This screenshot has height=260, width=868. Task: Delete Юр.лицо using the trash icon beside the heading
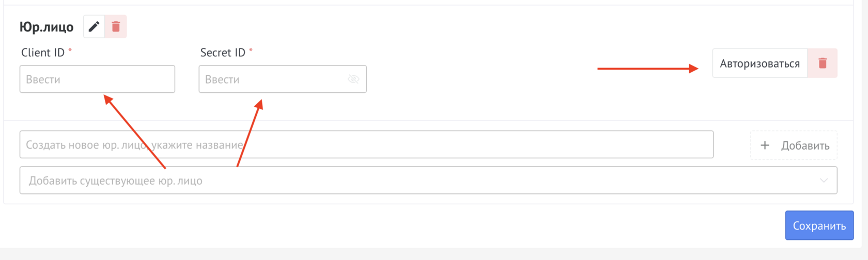tap(116, 26)
